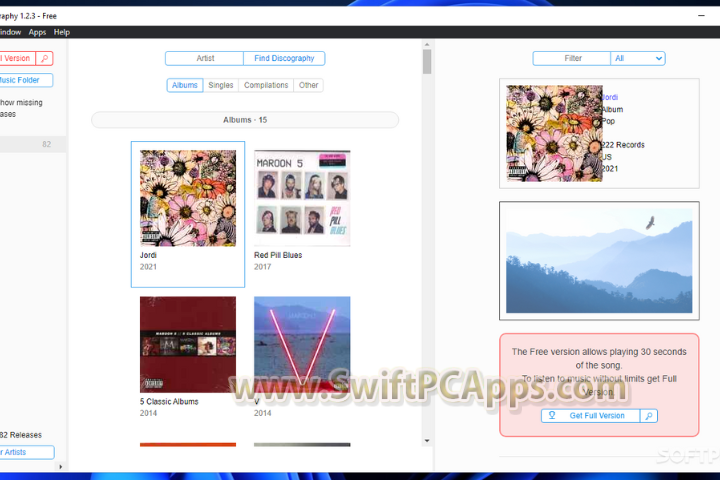Select the 5 Classic Albums cover
720x480 pixels.
click(x=188, y=344)
